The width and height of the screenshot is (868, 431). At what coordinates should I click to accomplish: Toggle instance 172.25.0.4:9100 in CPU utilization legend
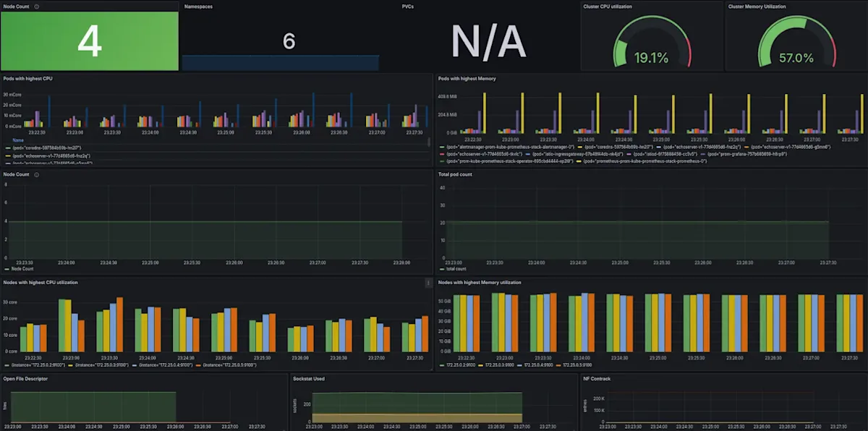tap(162, 364)
